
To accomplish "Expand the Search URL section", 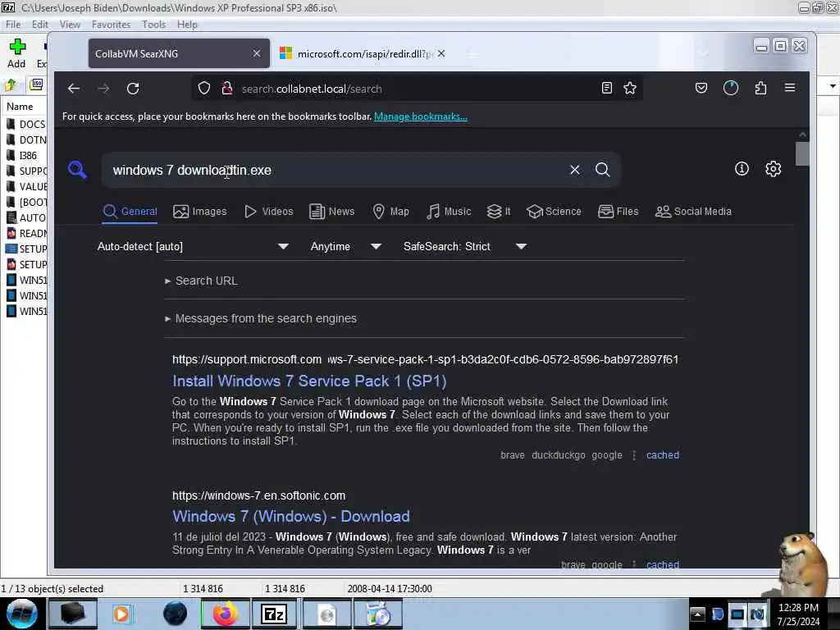I will (x=202, y=281).
